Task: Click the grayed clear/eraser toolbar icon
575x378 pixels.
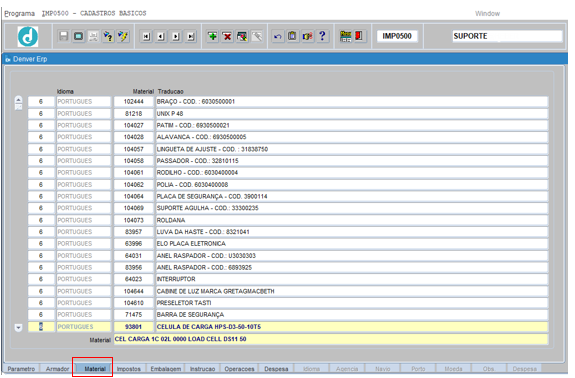Action: click(257, 36)
